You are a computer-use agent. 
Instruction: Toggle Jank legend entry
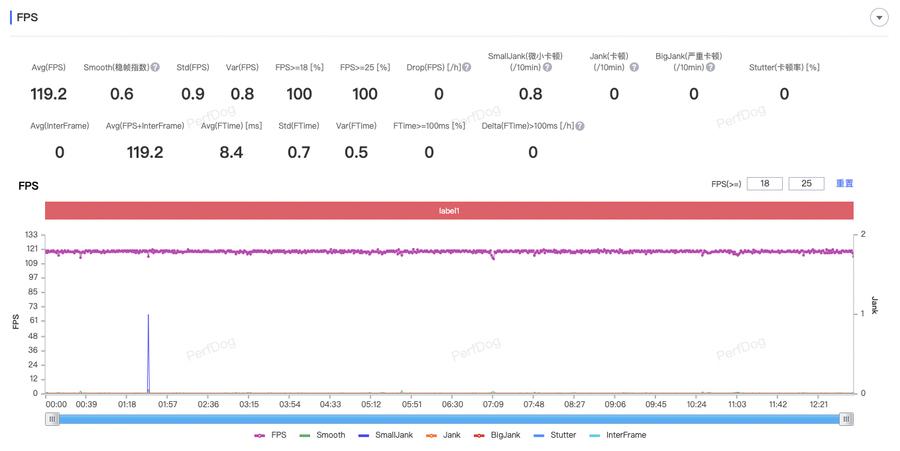pos(443,435)
